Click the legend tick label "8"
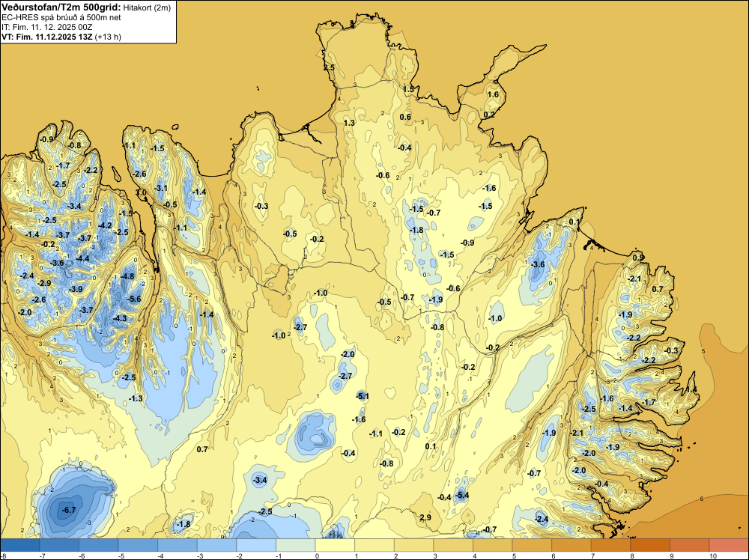 click(631, 556)
